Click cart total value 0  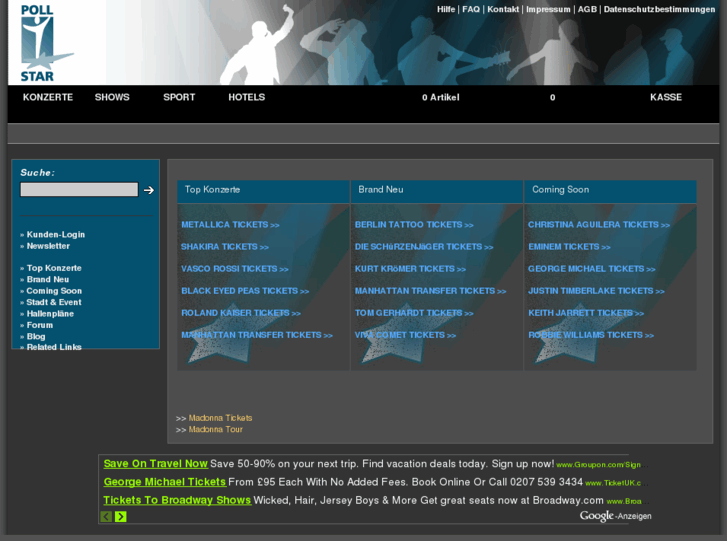tap(552, 97)
